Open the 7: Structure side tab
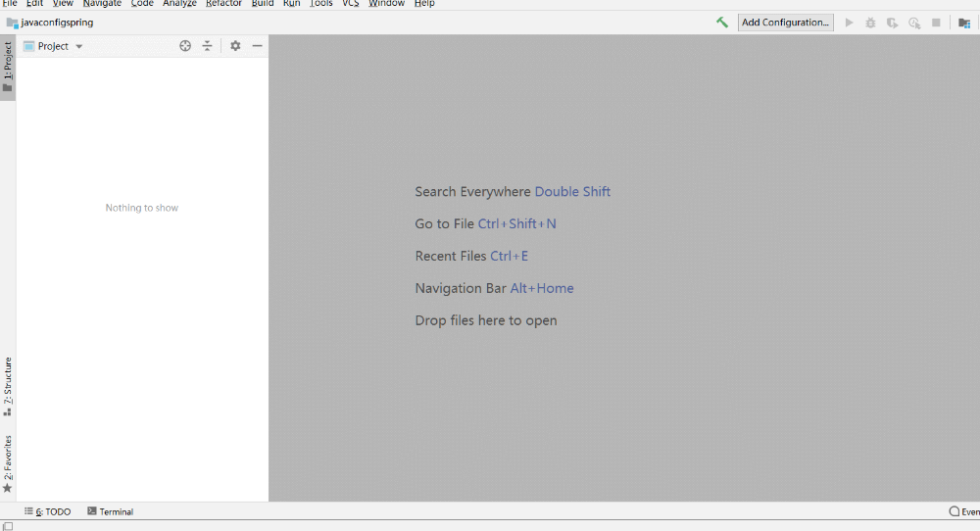This screenshot has width=980, height=531. [8, 386]
